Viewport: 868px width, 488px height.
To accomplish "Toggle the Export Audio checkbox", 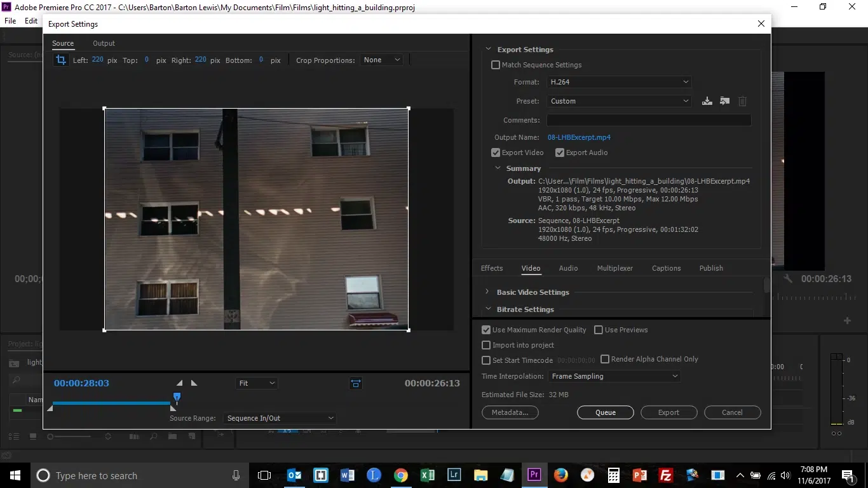I will (560, 152).
